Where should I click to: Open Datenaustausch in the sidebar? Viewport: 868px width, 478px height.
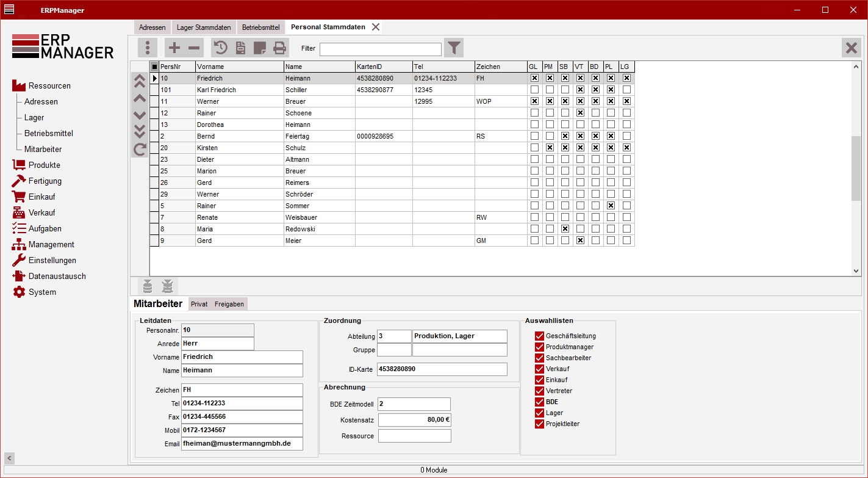point(49,277)
